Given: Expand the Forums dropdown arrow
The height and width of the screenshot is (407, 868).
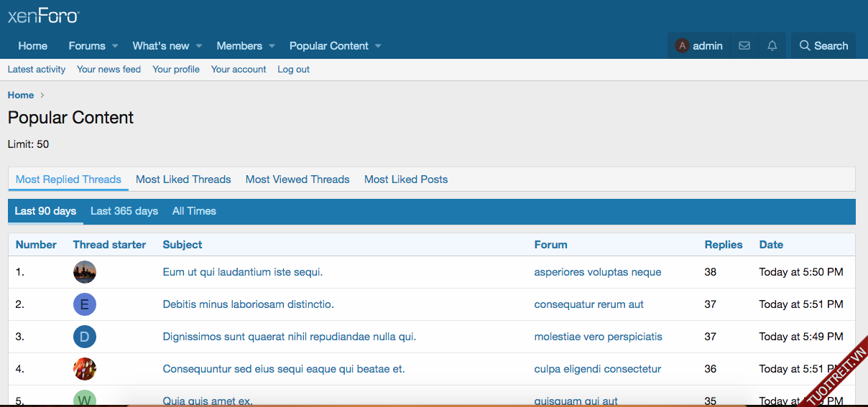Looking at the screenshot, I should [115, 46].
